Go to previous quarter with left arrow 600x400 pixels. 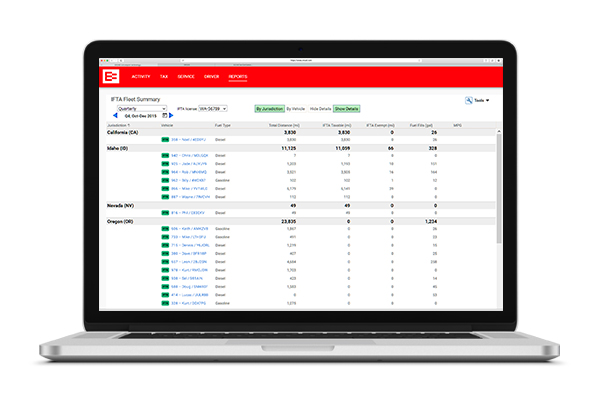tap(112, 115)
